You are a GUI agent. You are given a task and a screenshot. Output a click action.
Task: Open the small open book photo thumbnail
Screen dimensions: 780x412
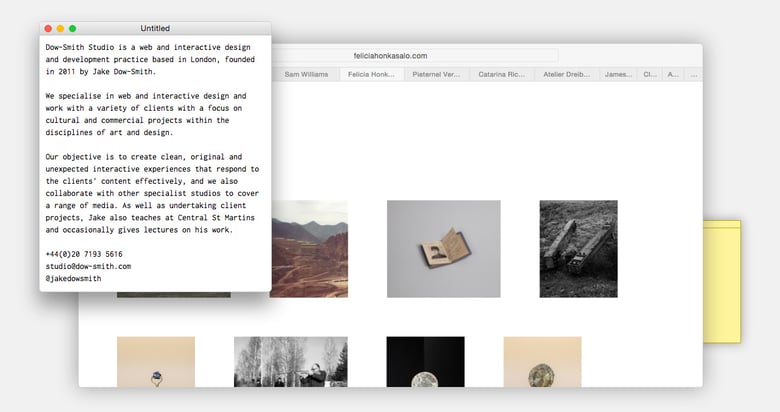(x=444, y=249)
